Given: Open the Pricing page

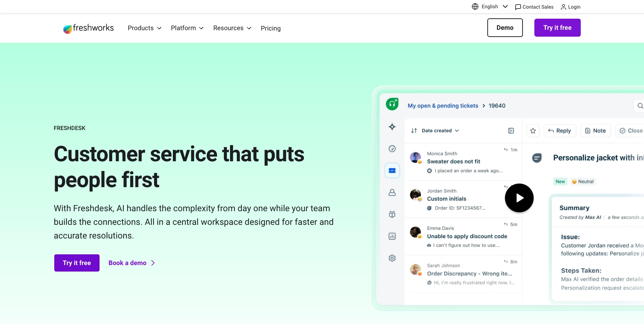Looking at the screenshot, I should [x=271, y=28].
